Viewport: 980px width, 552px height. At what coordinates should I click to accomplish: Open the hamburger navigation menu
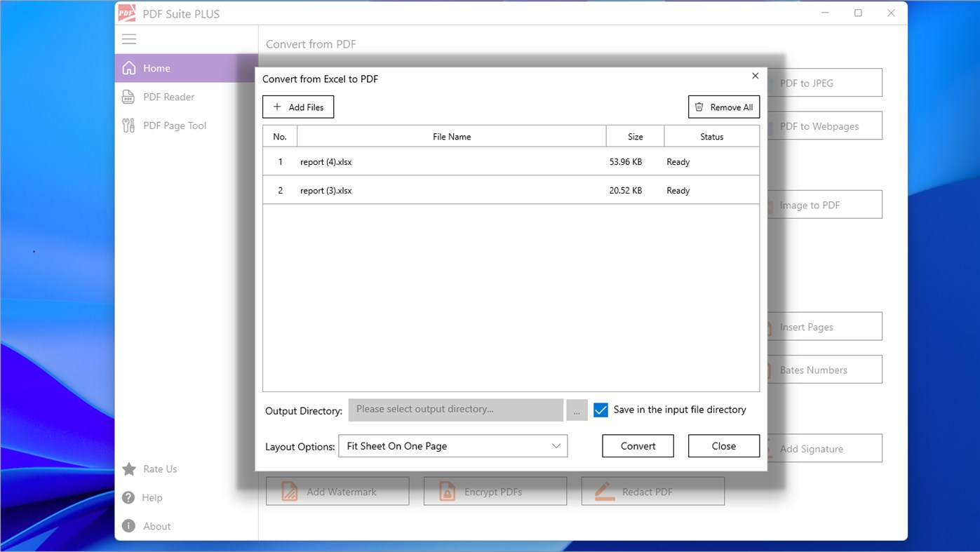[x=129, y=39]
